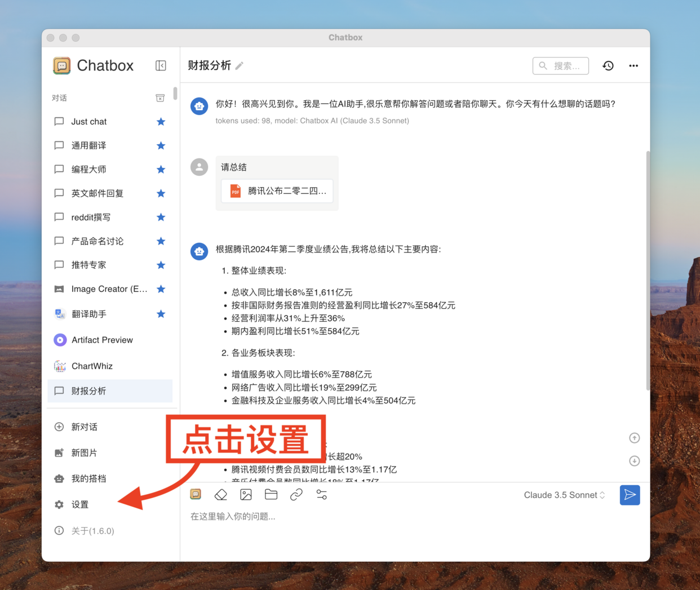Unstar the 推特专家 conversation
This screenshot has height=590, width=700.
click(x=161, y=265)
